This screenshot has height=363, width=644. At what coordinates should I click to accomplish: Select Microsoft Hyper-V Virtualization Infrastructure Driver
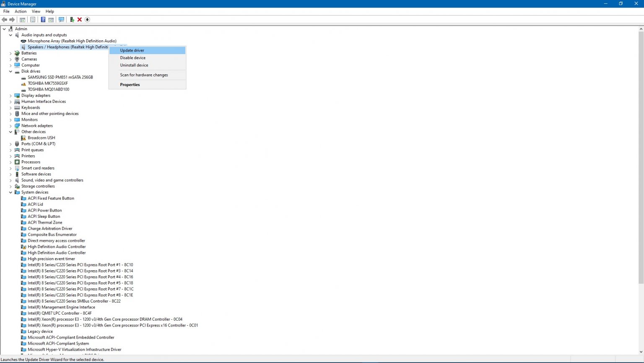tap(75, 350)
